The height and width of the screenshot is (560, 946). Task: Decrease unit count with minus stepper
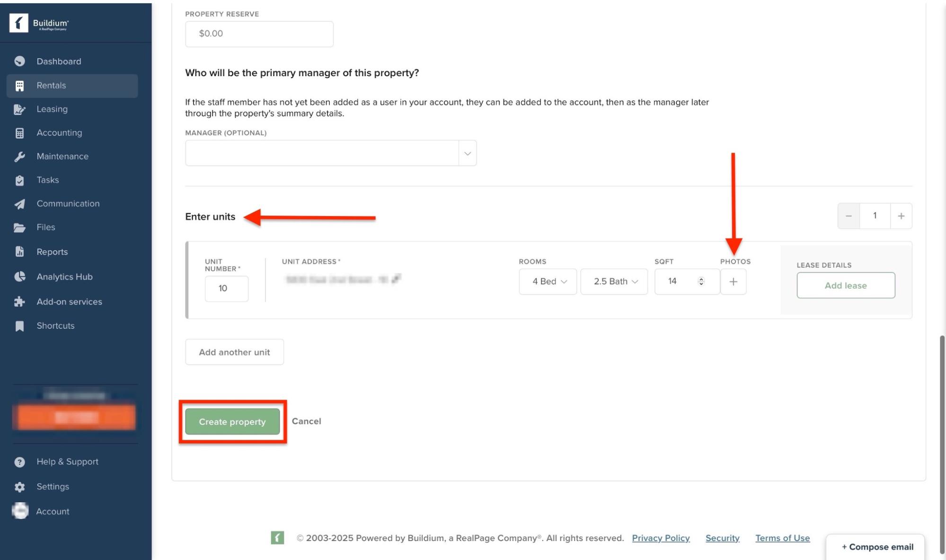(849, 216)
